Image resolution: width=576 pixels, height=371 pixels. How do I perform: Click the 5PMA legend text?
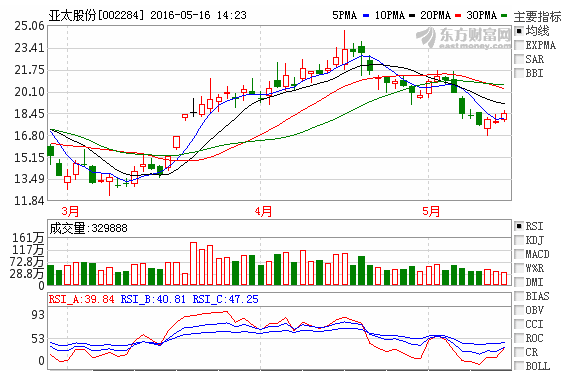tap(344, 15)
